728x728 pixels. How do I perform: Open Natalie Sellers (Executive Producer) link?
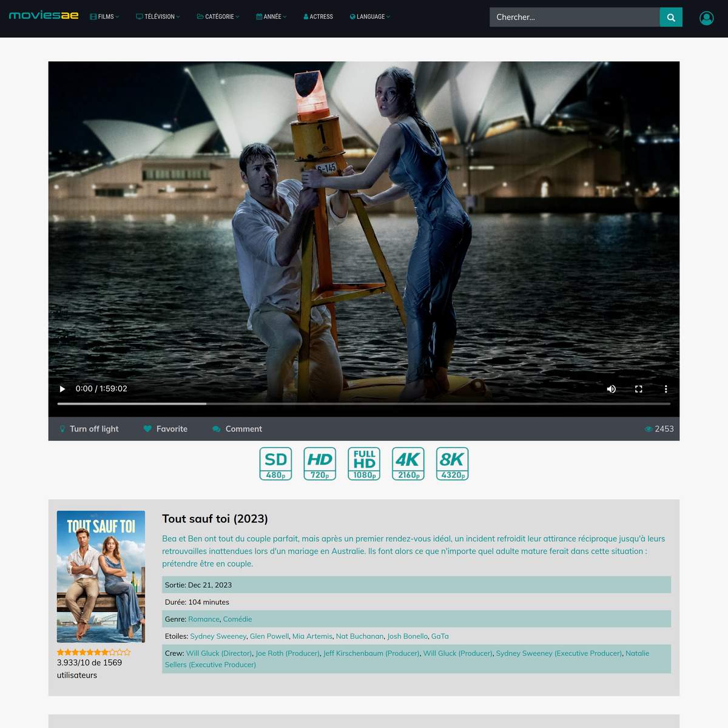coord(211,664)
